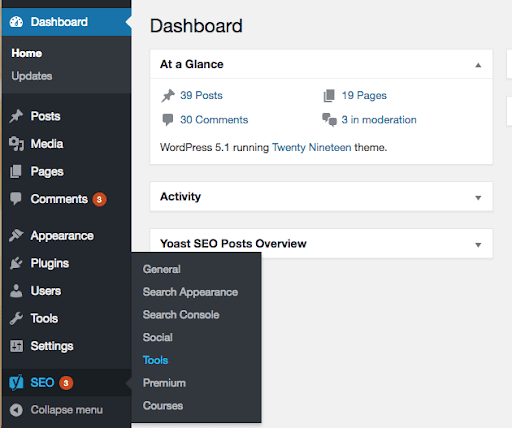The width and height of the screenshot is (512, 428).
Task: Expand the Activity widget arrow
Action: click(x=478, y=198)
